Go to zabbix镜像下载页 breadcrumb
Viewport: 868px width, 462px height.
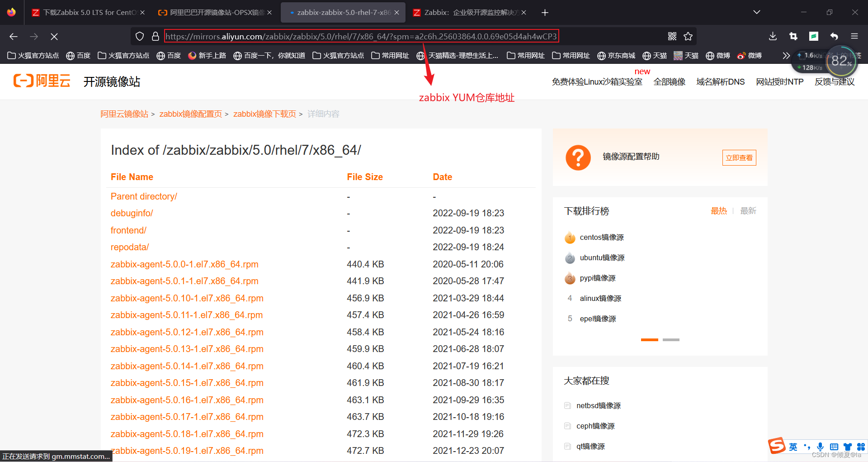tap(264, 114)
